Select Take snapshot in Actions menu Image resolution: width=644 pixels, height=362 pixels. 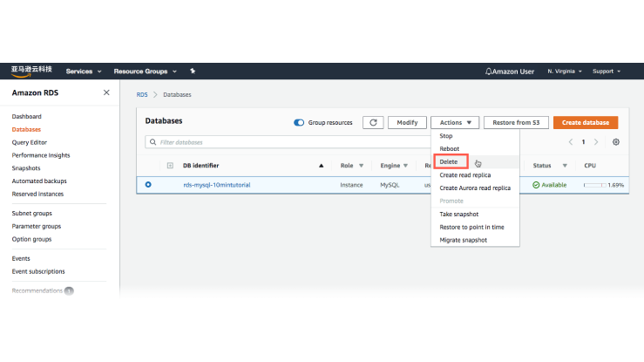[458, 214]
